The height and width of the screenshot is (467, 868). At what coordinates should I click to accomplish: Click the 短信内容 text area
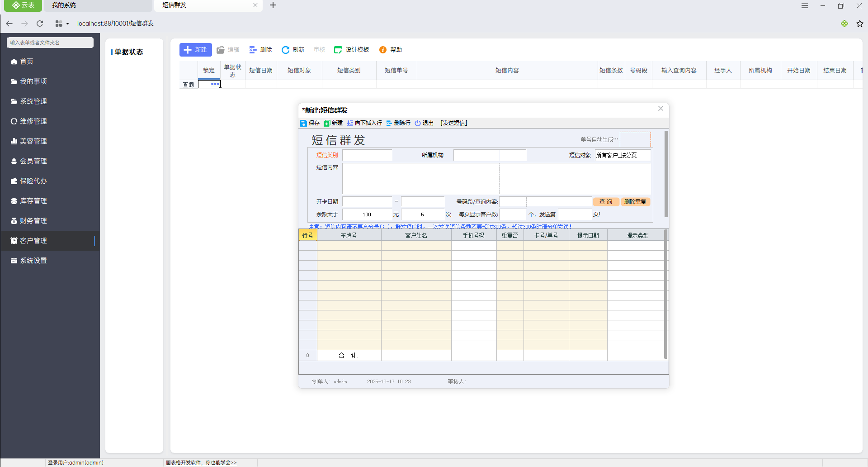[496, 179]
